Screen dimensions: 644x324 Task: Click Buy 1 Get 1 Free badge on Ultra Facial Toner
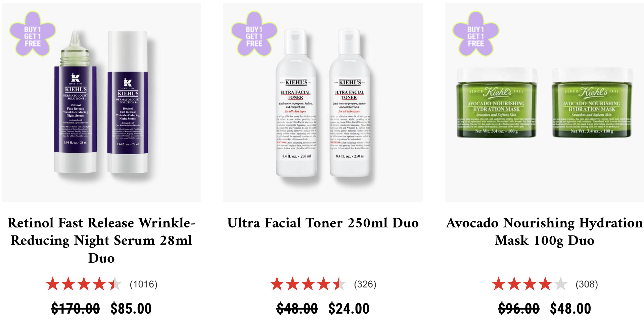pyautogui.click(x=254, y=34)
